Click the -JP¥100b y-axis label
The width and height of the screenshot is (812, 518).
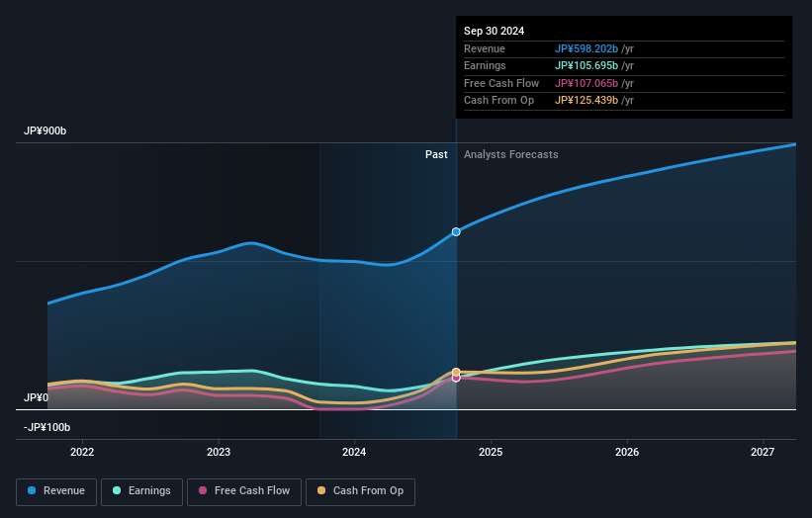(x=46, y=427)
